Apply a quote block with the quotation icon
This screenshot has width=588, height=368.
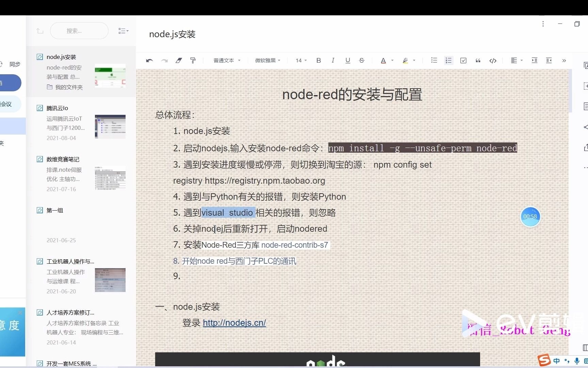(478, 60)
